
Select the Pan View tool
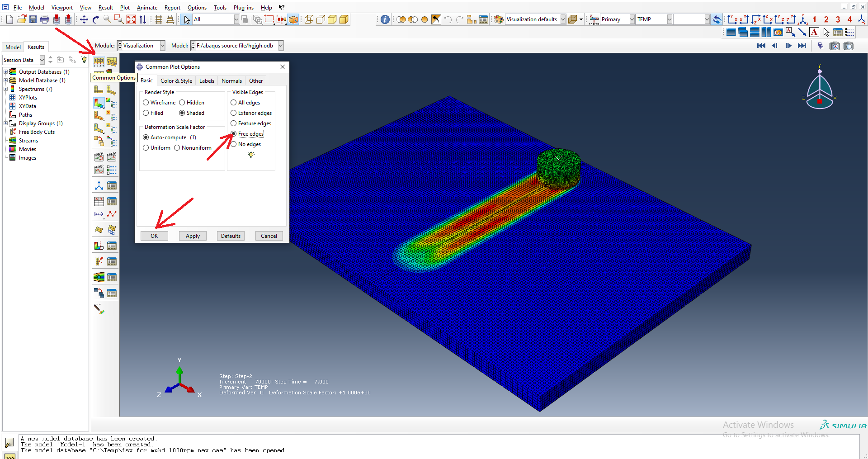click(84, 19)
